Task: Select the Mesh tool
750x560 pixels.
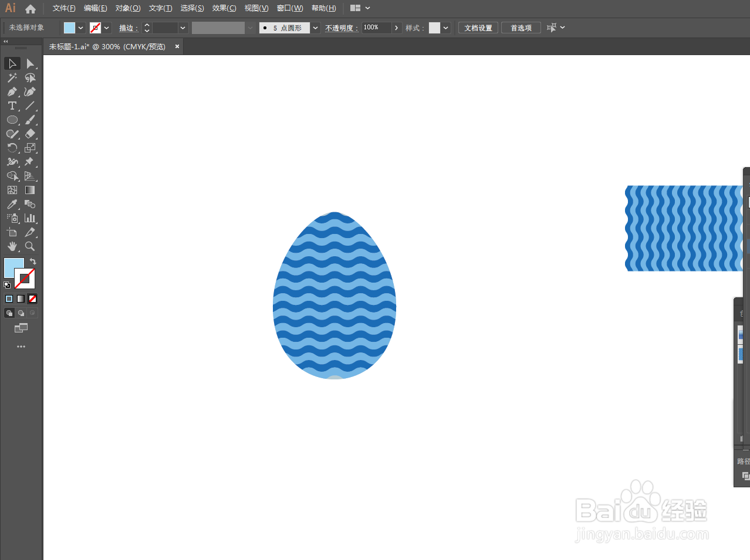Action: point(12,190)
